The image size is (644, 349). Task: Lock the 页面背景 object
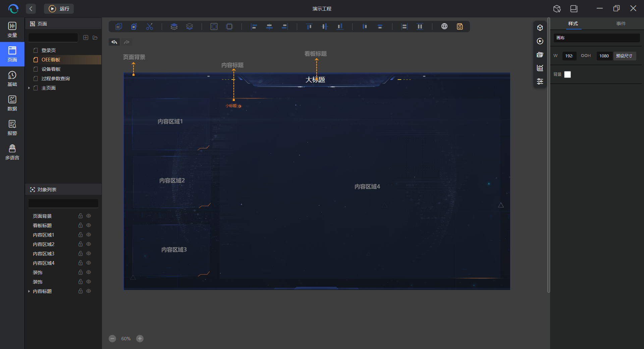80,216
